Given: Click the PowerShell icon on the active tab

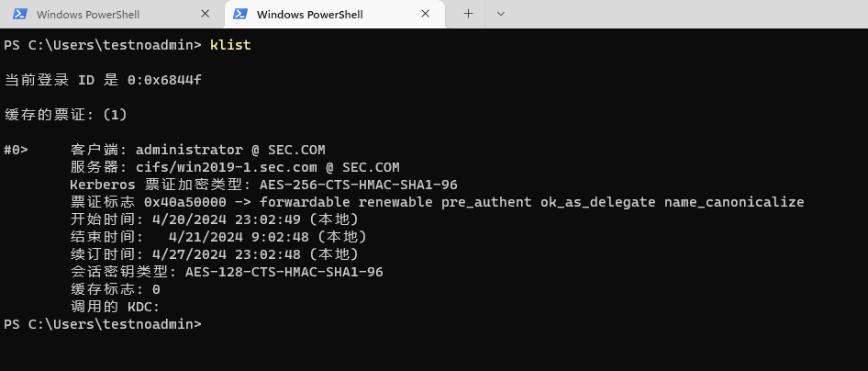Looking at the screenshot, I should (240, 14).
